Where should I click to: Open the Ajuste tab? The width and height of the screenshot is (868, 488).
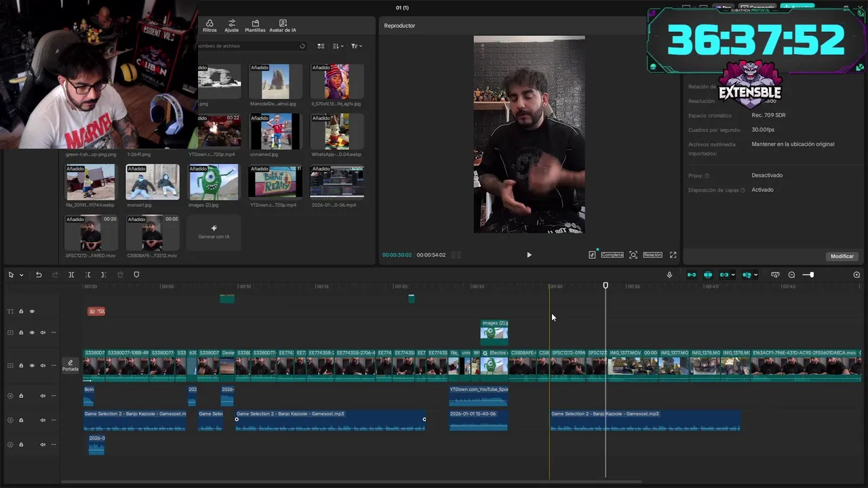coord(232,26)
